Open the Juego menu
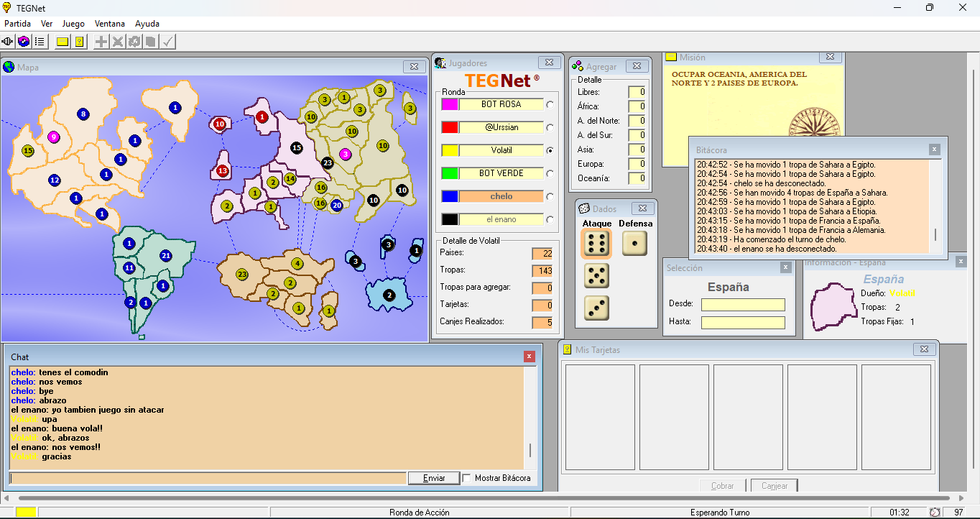The image size is (980, 519). (73, 24)
